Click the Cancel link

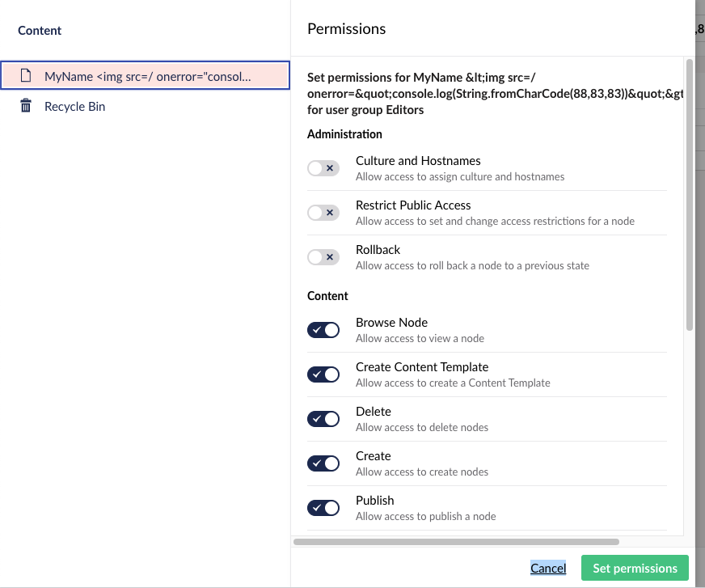tap(548, 568)
